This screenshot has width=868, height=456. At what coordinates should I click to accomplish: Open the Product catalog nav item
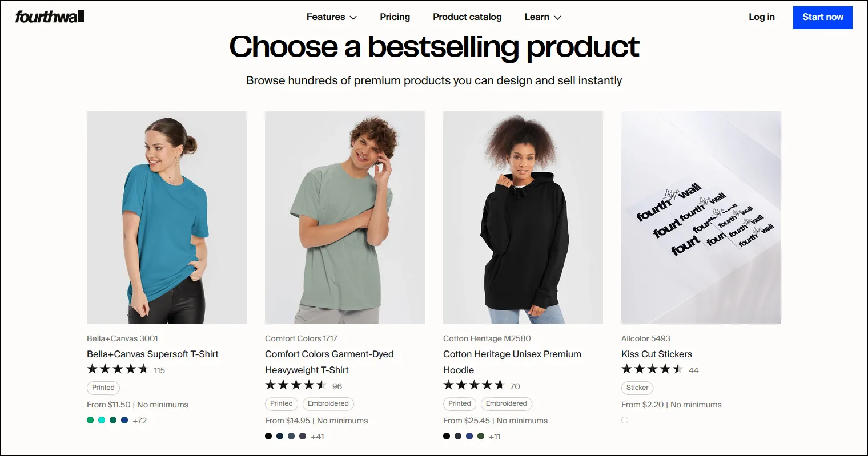[x=467, y=17]
